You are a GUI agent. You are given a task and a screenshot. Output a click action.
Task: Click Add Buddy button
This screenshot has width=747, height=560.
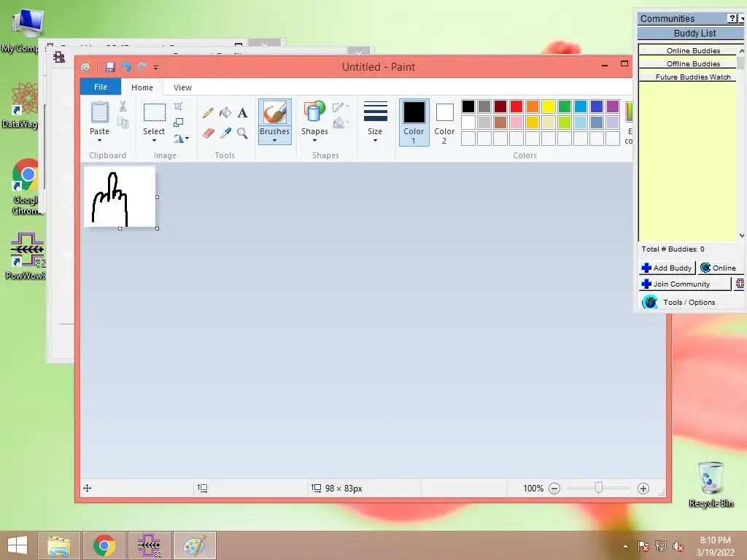[x=667, y=268]
